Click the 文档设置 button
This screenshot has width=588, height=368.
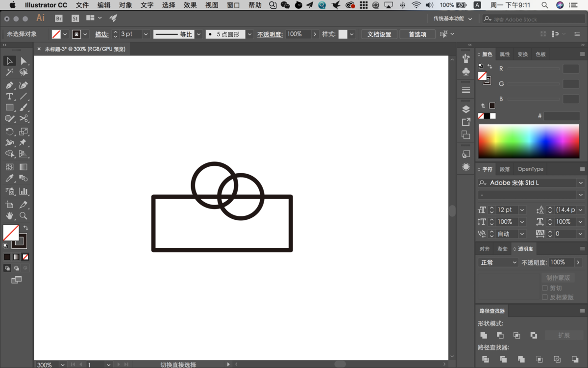point(379,34)
